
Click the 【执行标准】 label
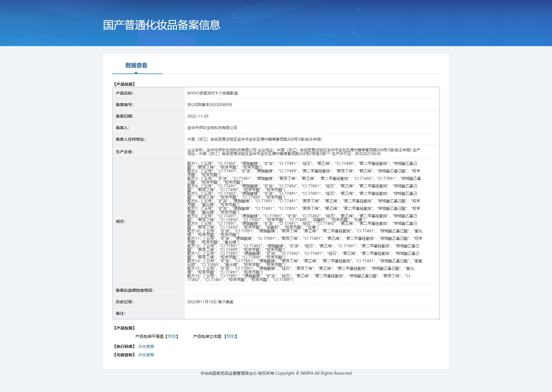[124, 346]
